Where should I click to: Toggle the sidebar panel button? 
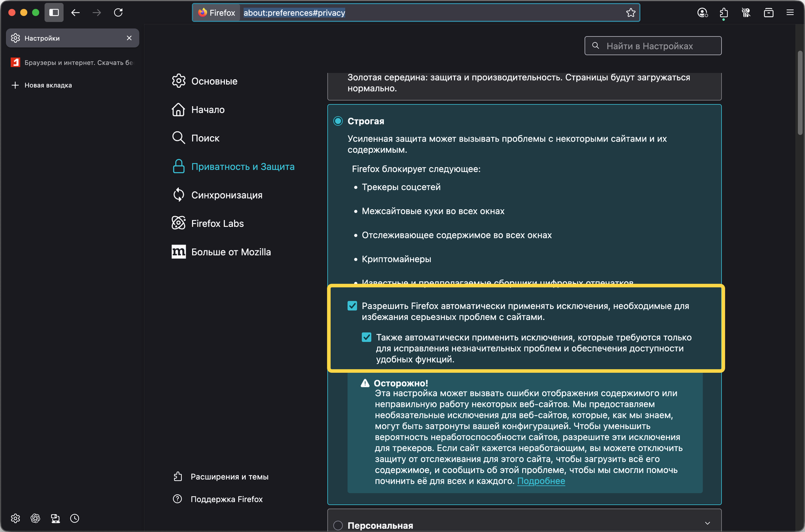[x=54, y=13]
